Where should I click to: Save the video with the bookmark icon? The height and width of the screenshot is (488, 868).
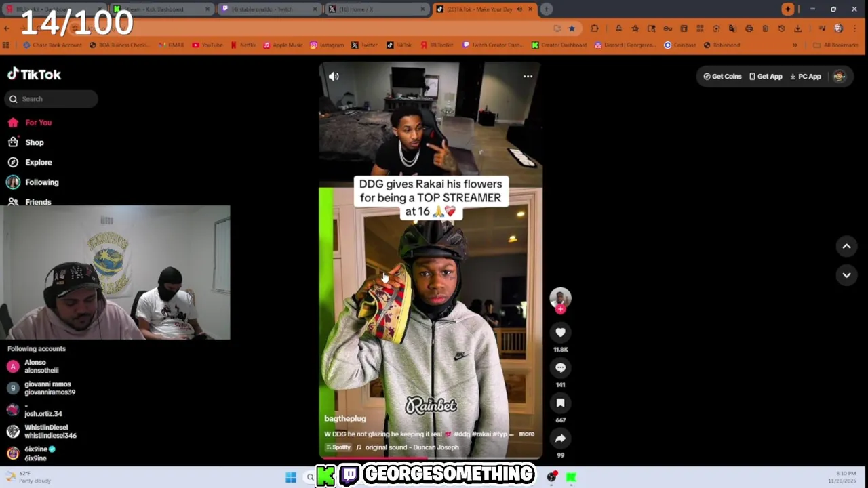click(x=560, y=403)
